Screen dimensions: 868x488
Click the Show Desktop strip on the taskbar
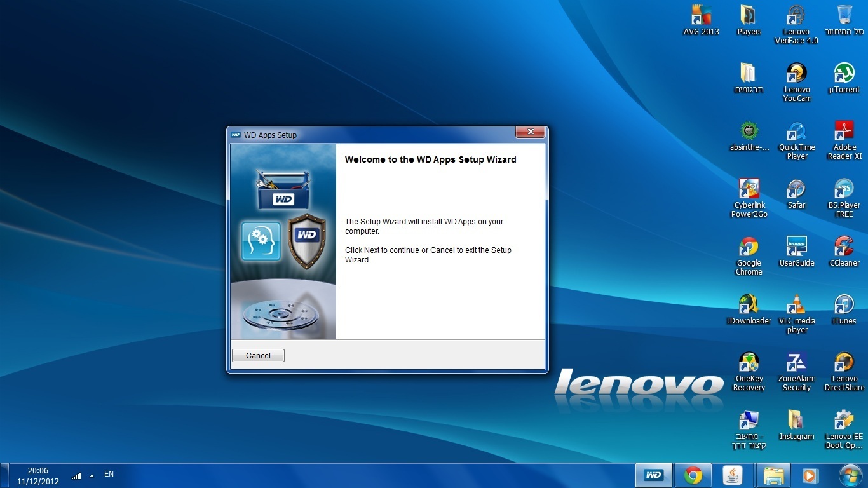click(4, 475)
